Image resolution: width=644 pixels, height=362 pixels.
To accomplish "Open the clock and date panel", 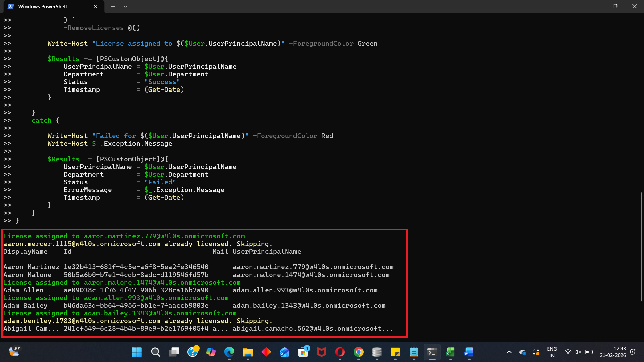I will click(612, 352).
